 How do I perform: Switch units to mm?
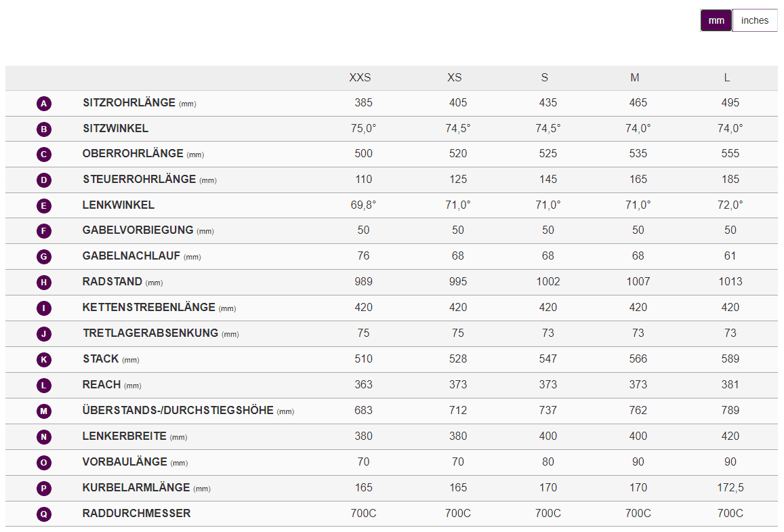coord(716,20)
